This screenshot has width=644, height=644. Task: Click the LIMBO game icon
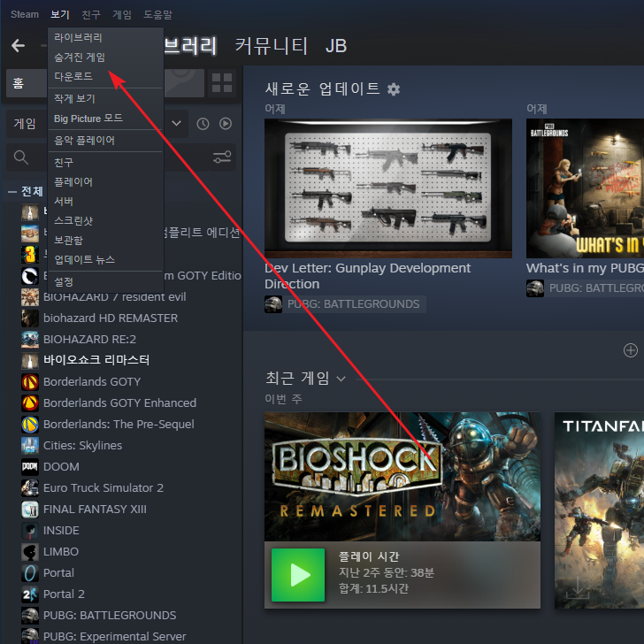click(x=30, y=552)
